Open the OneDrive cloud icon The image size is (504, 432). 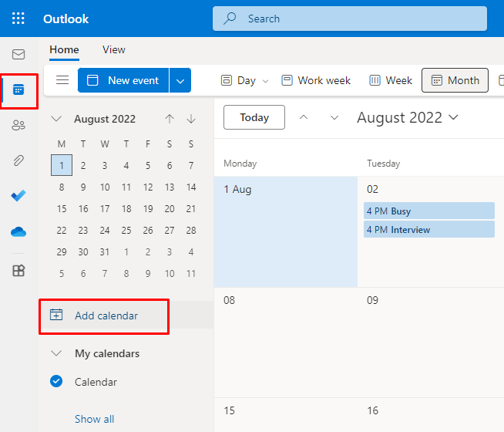pos(18,231)
